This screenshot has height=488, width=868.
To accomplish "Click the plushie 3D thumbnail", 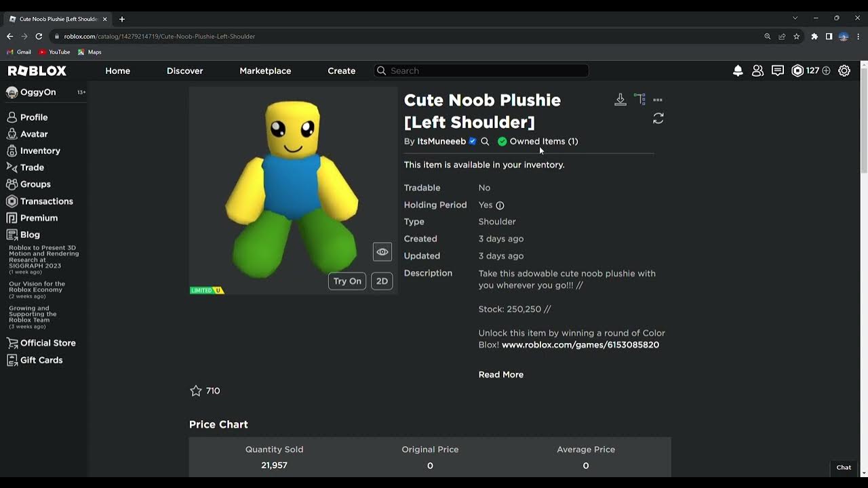I will pos(293,190).
